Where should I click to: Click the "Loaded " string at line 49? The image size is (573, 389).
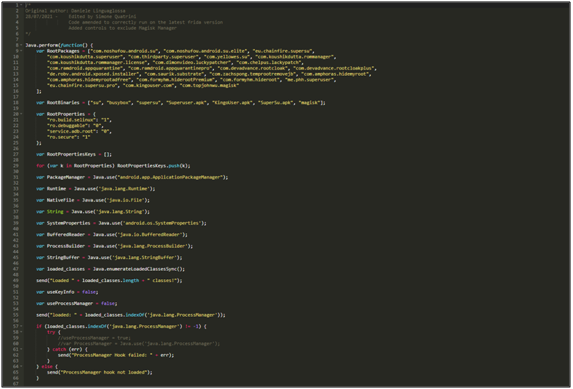(61, 280)
